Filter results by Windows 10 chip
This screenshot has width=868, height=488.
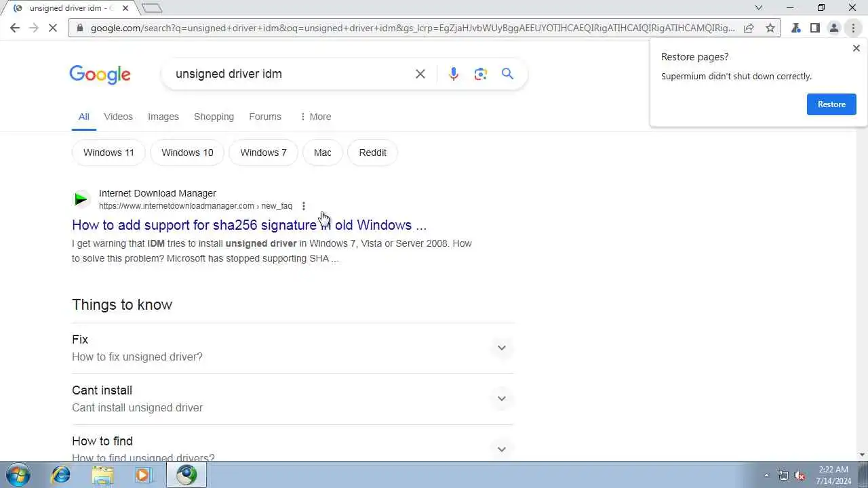(x=187, y=152)
